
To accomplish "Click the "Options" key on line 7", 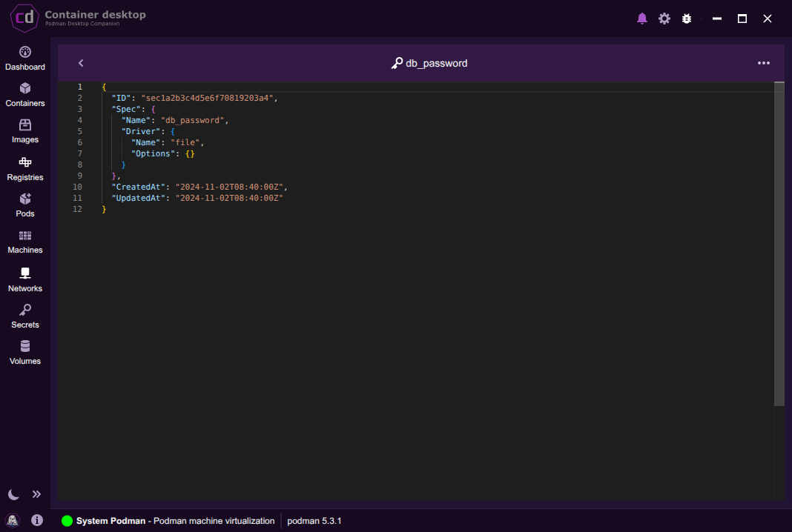I will click(x=153, y=153).
